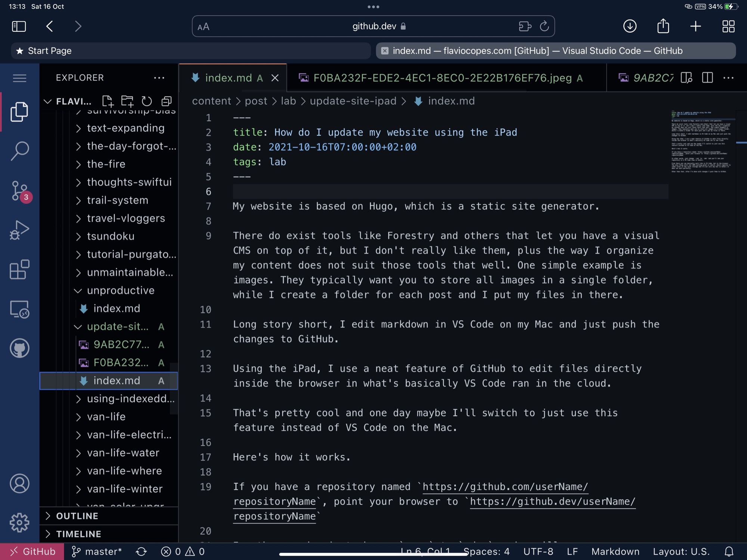Toggle the Safari sidebar button
The height and width of the screenshot is (560, 747).
click(19, 26)
